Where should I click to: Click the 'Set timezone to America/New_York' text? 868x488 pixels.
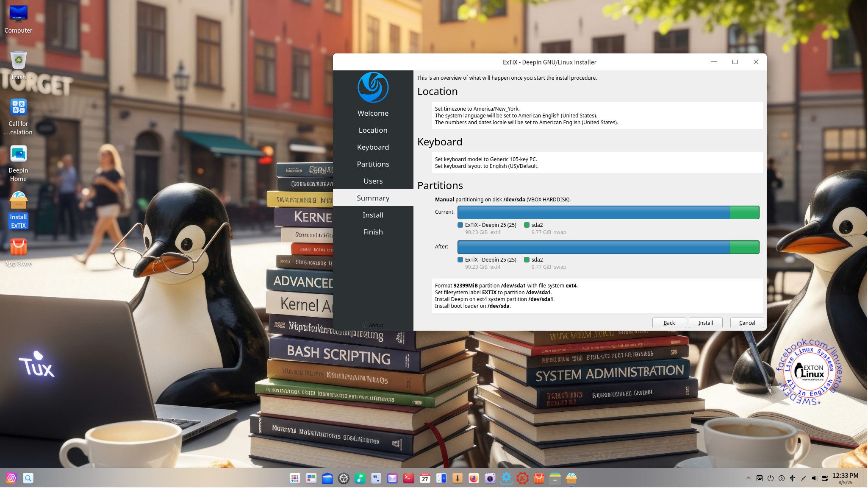[477, 109]
